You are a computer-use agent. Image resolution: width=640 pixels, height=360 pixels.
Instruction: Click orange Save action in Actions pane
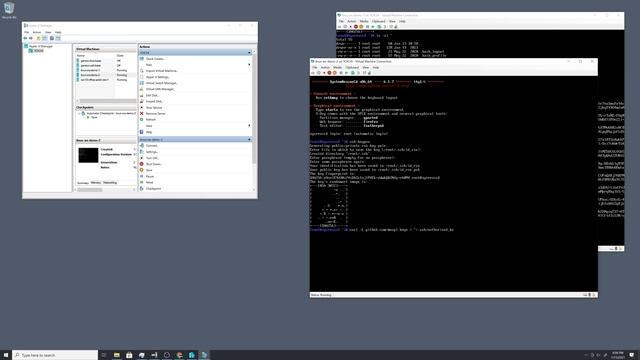(x=149, y=170)
